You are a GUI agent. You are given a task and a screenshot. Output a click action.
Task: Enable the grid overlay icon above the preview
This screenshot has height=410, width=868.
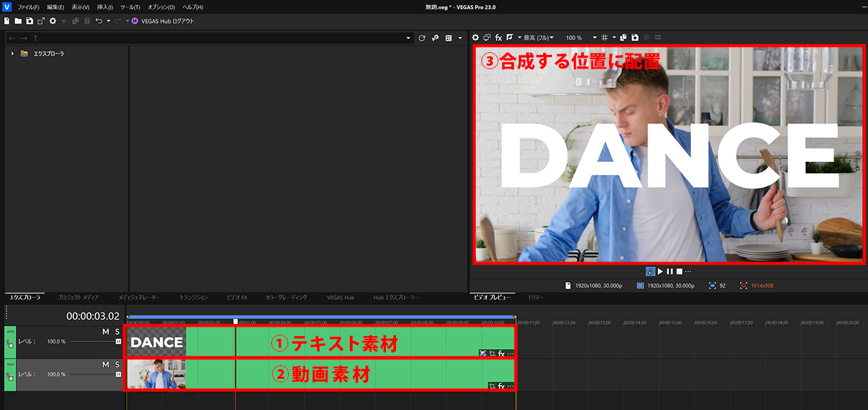click(605, 38)
